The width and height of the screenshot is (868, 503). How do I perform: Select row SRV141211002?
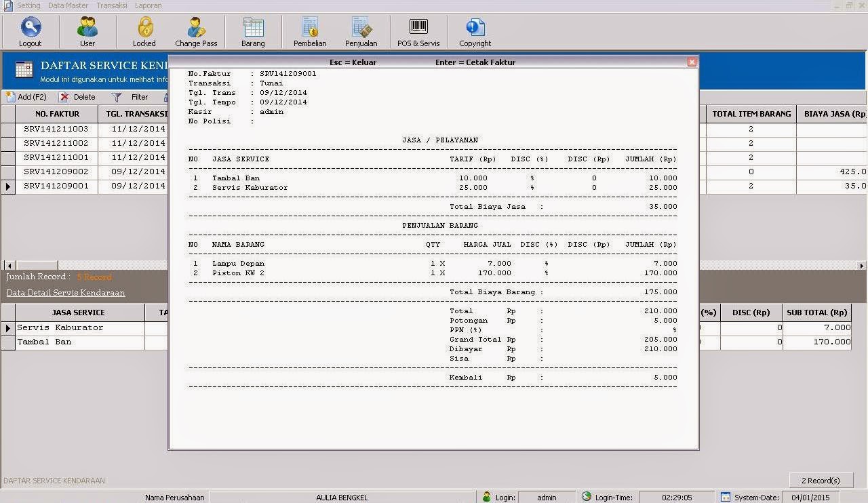tap(56, 143)
